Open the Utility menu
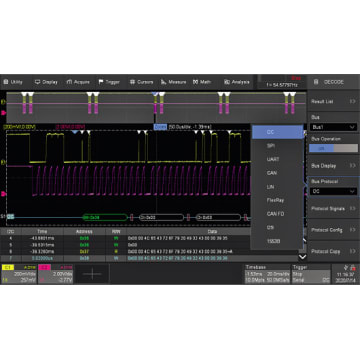360x360 pixels. tap(13, 82)
